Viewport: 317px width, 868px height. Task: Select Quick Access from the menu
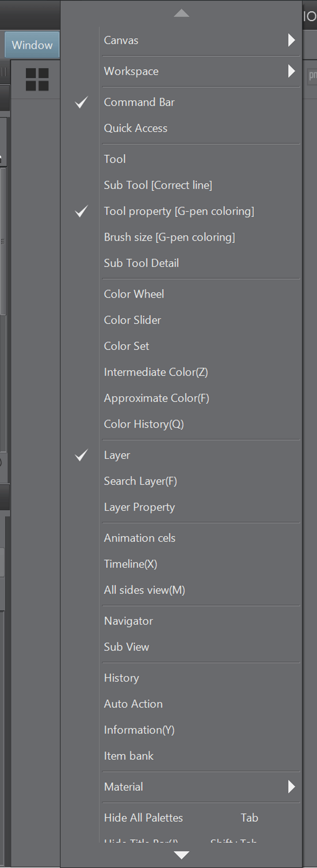click(x=135, y=128)
